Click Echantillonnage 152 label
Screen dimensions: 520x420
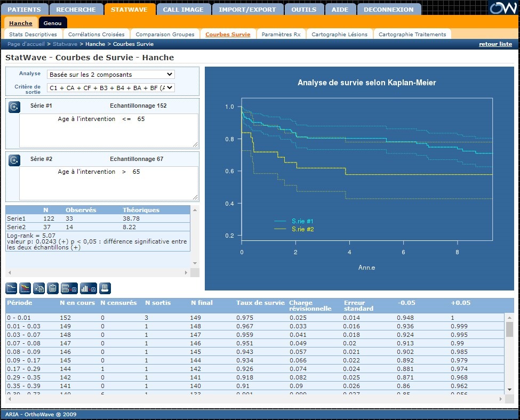(x=138, y=106)
